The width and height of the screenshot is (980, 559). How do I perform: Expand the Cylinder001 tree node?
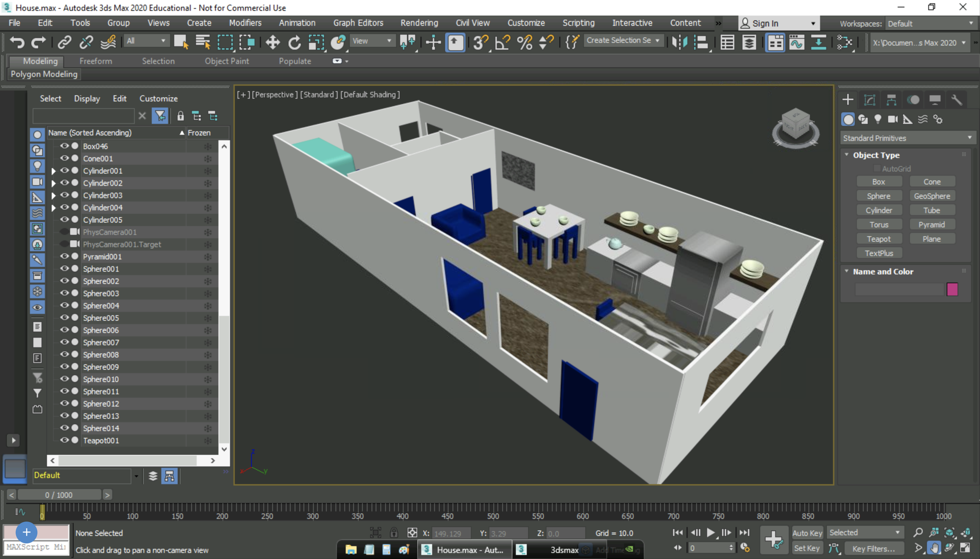(x=53, y=171)
